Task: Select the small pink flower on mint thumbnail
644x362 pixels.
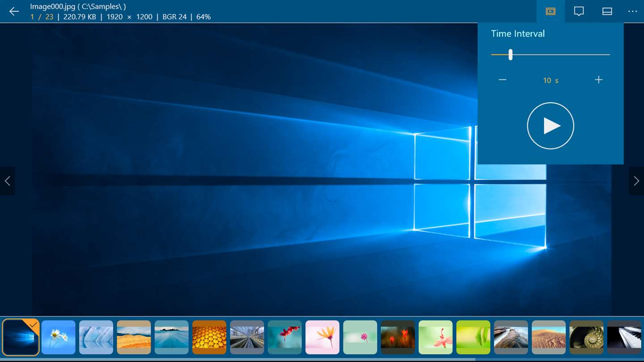Action: [360, 337]
